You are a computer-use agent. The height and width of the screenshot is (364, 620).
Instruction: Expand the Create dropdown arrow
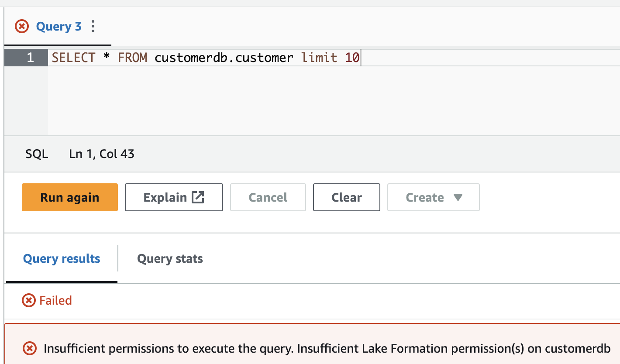(x=458, y=197)
